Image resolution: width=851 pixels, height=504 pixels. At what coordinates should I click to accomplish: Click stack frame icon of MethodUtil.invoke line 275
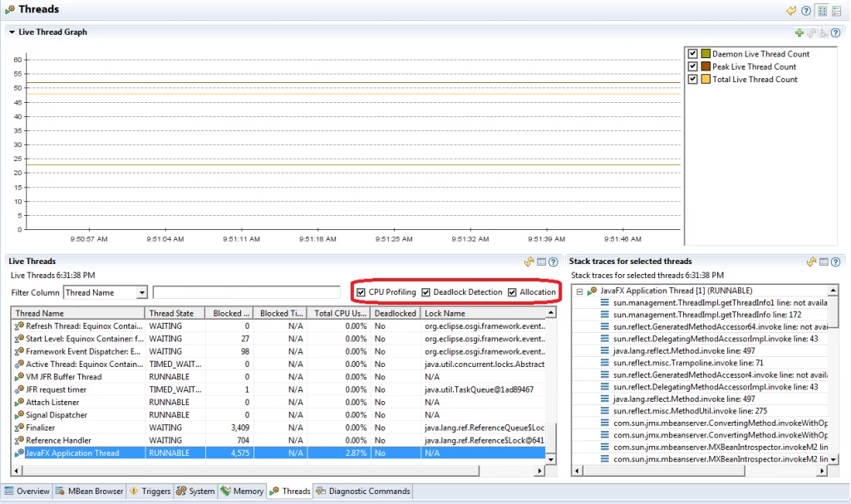pyautogui.click(x=605, y=411)
